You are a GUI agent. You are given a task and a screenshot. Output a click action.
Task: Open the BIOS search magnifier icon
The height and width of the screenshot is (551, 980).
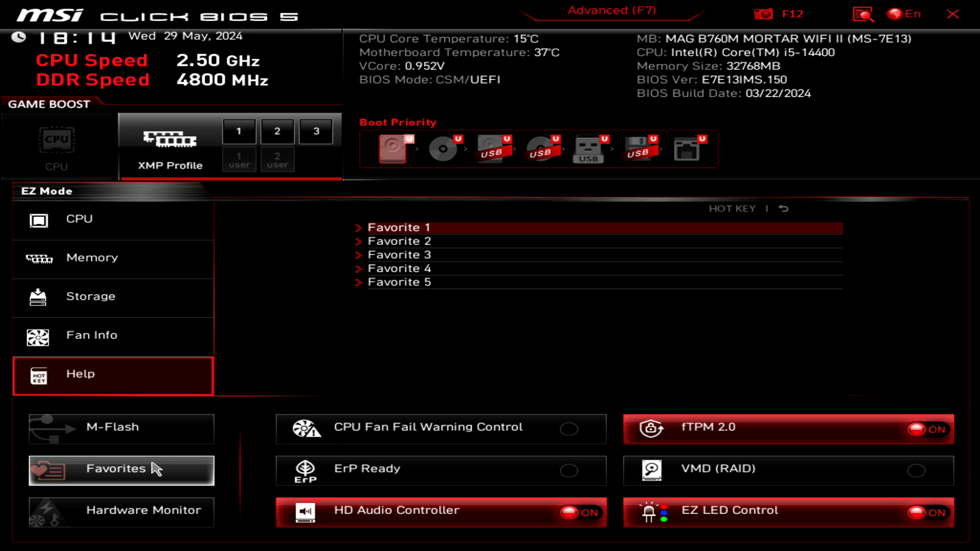pyautogui.click(x=863, y=14)
